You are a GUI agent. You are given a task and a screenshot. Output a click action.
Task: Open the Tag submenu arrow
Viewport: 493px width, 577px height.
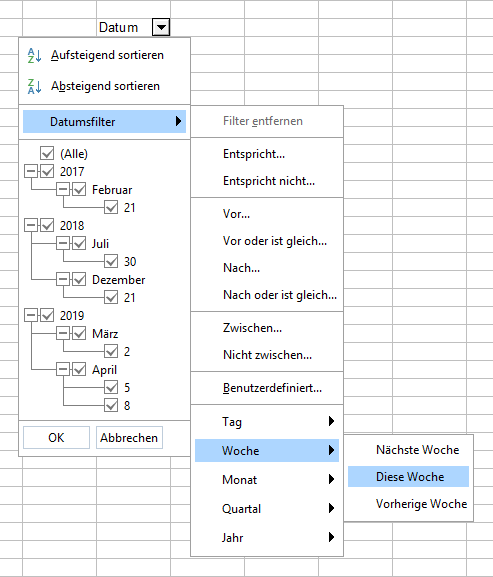[331, 421]
